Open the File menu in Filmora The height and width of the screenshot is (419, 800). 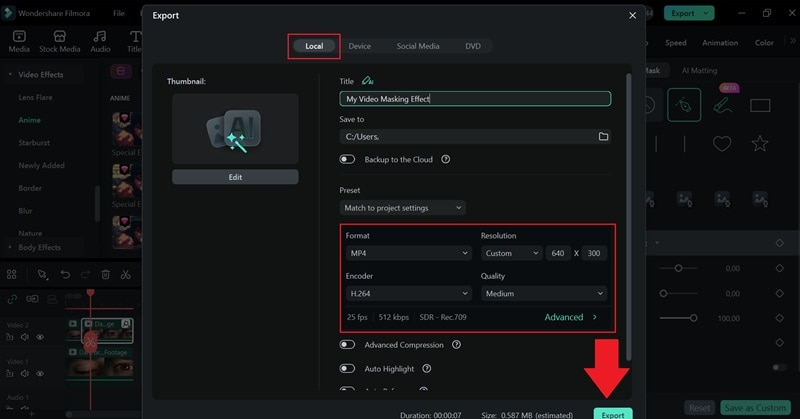coord(119,13)
